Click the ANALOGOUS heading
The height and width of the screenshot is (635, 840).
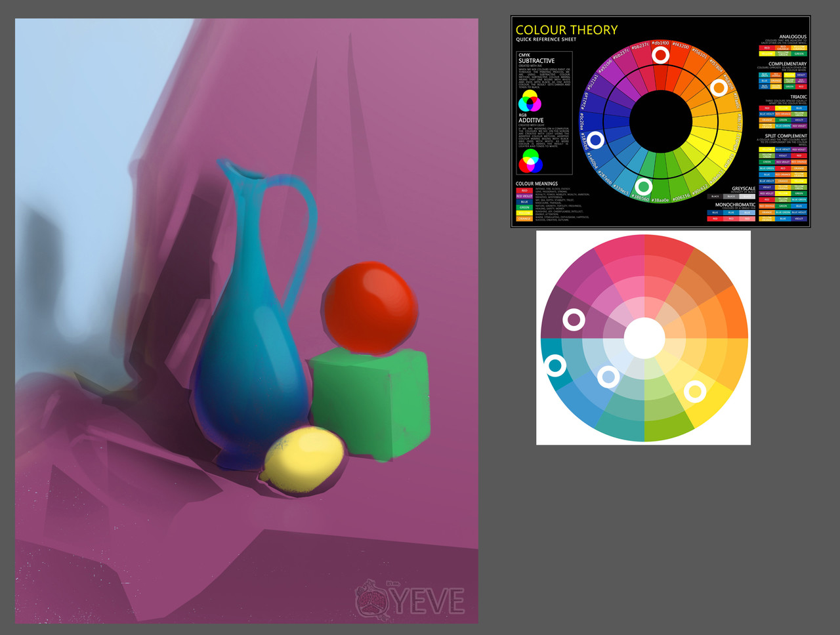click(x=793, y=37)
